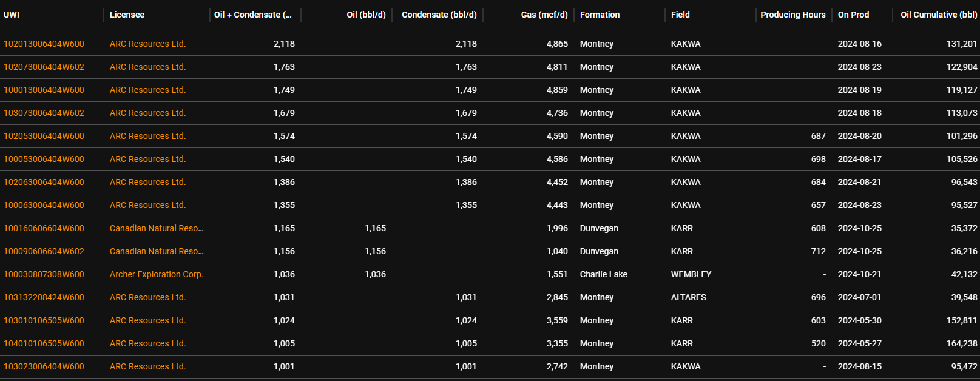Open ARC Resources Ltd. in 2,118 row
The image size is (980, 381).
[147, 44]
